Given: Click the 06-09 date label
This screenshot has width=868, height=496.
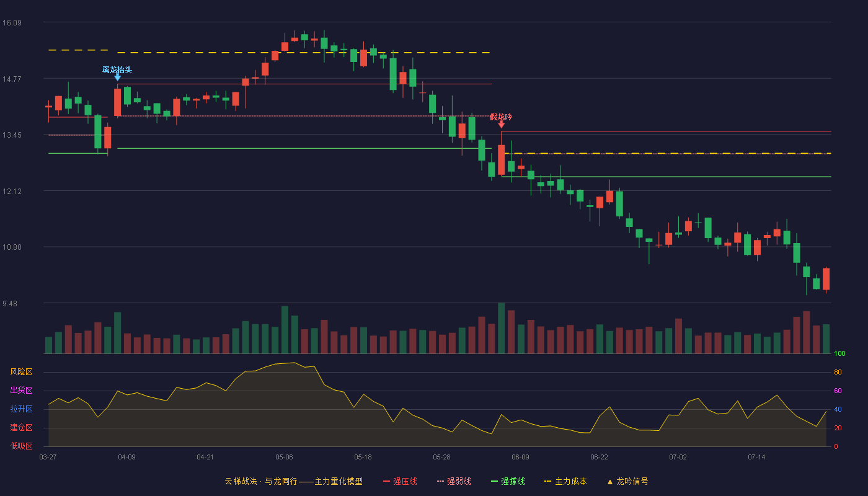Looking at the screenshot, I should point(520,457).
